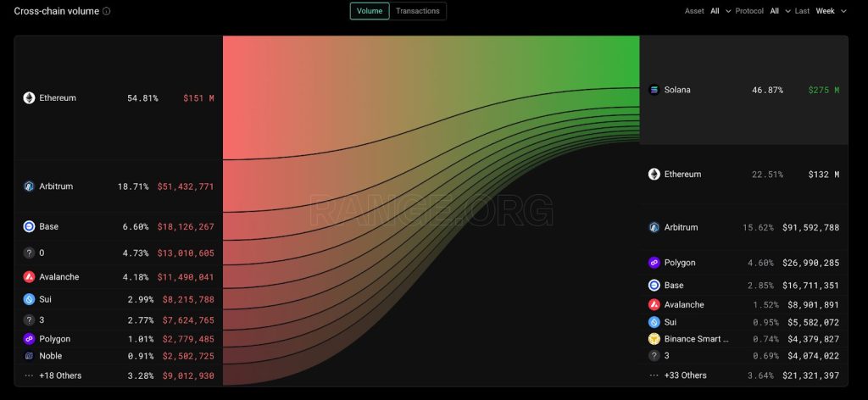Open the Protocol filter dropdown
Image resolution: width=868 pixels, height=400 pixels.
coord(780,11)
